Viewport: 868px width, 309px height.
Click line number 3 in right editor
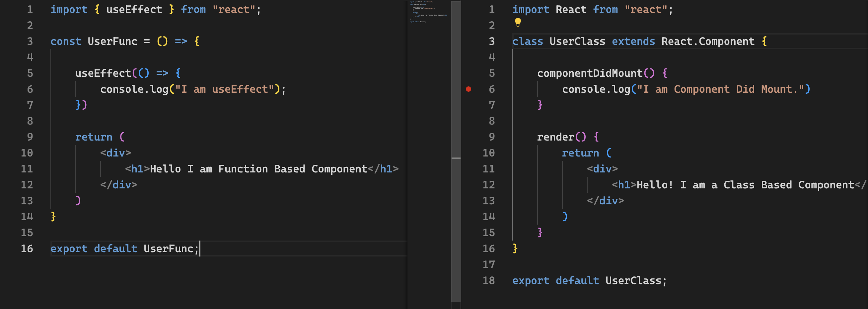click(492, 41)
